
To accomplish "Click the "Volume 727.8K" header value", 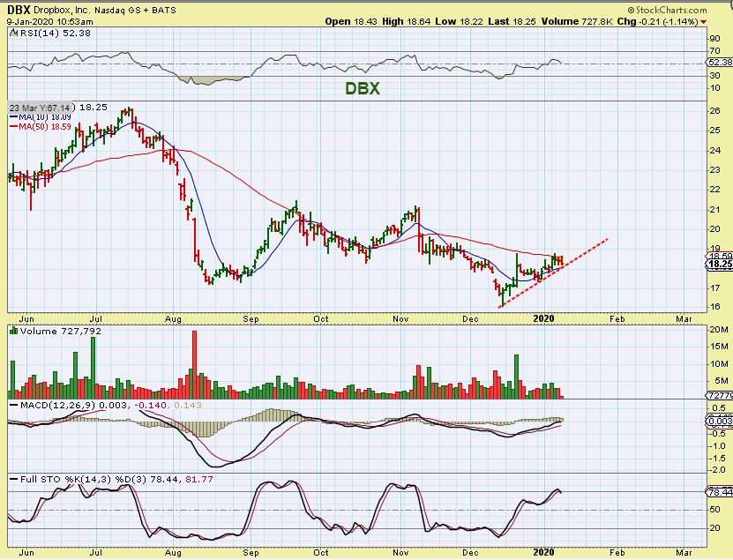I will pyautogui.click(x=577, y=21).
